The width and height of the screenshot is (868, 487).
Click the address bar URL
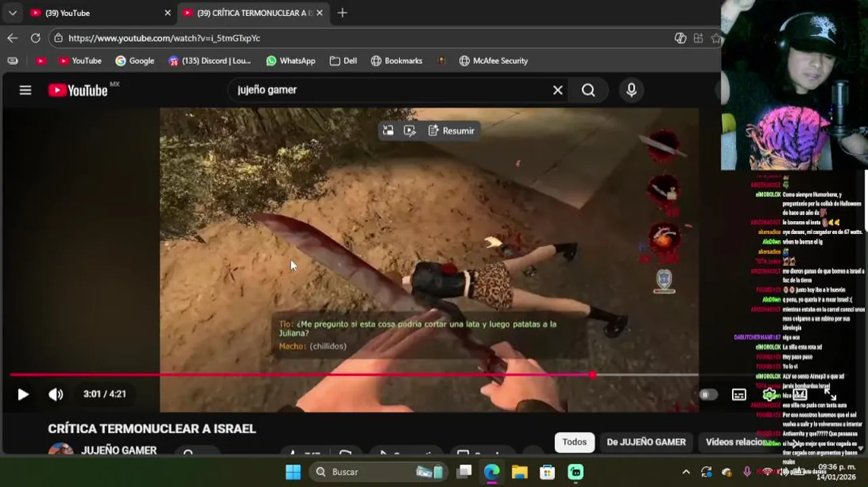pos(164,38)
